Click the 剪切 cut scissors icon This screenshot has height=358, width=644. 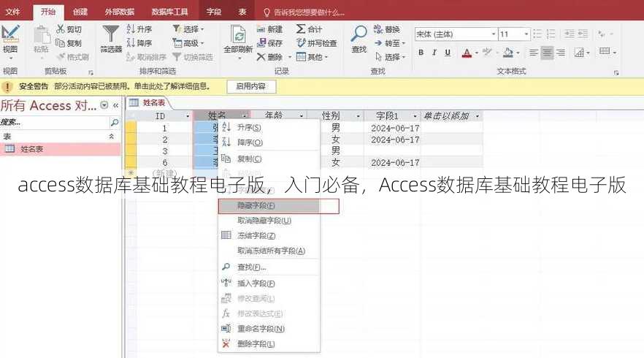[61, 29]
